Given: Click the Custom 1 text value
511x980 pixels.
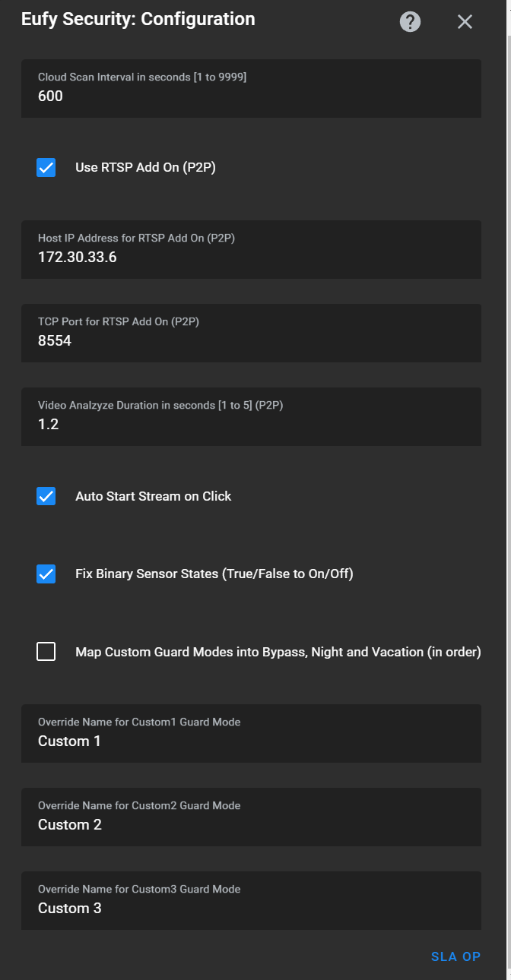Looking at the screenshot, I should [69, 741].
